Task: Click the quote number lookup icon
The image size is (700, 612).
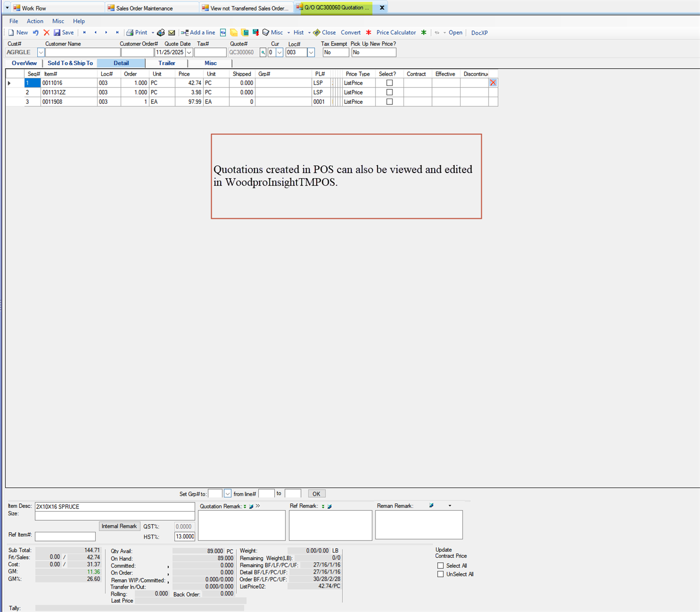Action: [x=263, y=53]
